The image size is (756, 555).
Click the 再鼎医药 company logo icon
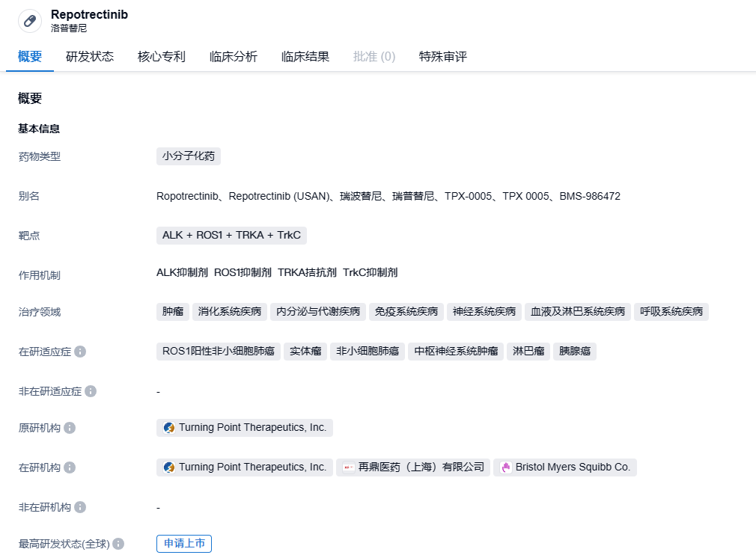coord(349,467)
